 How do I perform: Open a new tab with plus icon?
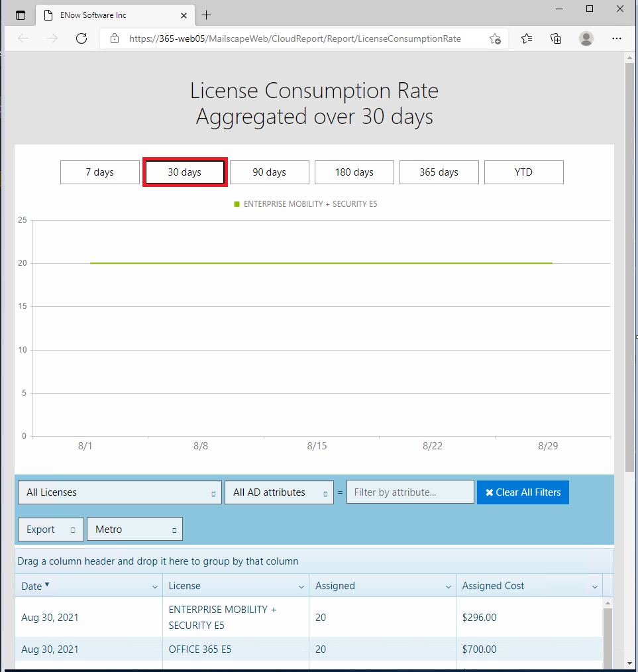click(206, 15)
